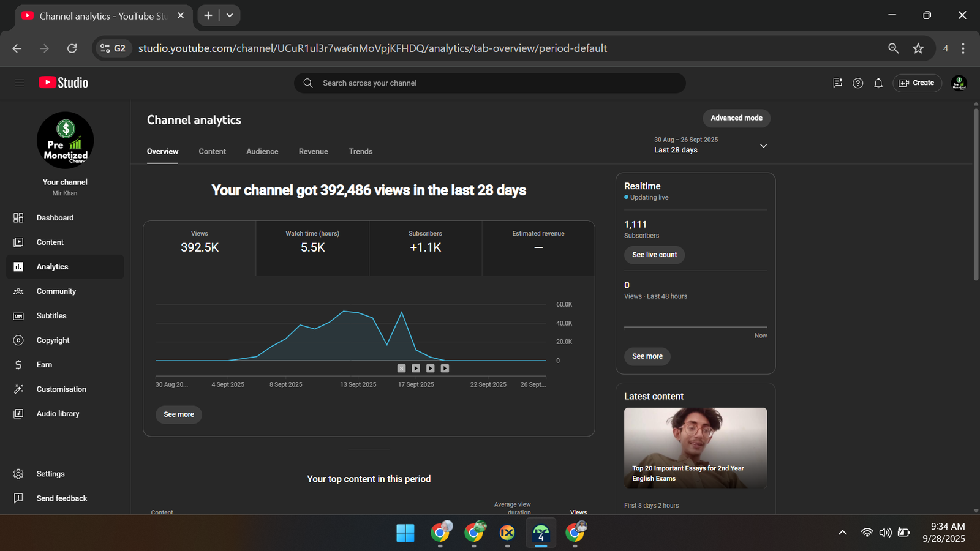Bookmark this page with star icon
The width and height of the screenshot is (980, 551).
[x=918, y=48]
